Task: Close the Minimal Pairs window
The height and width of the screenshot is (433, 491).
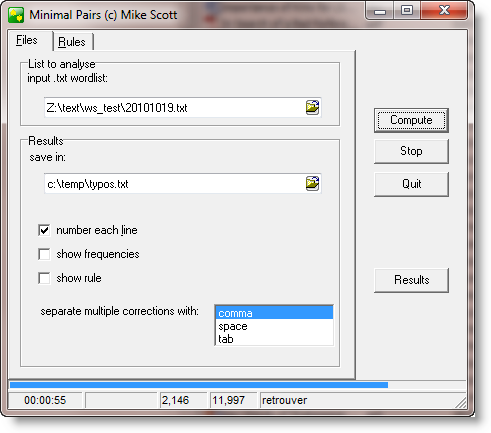Action: tap(444, 11)
